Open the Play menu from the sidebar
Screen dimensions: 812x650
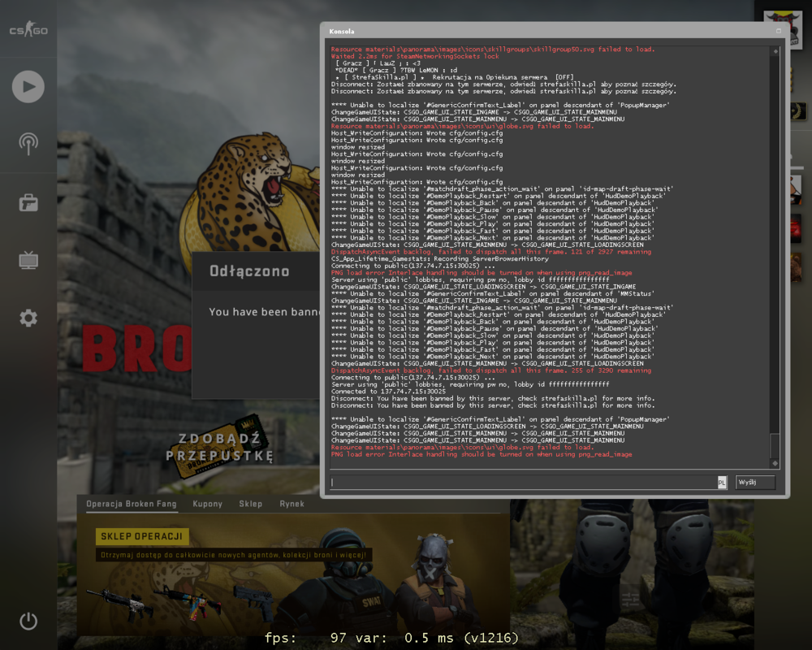(x=28, y=87)
